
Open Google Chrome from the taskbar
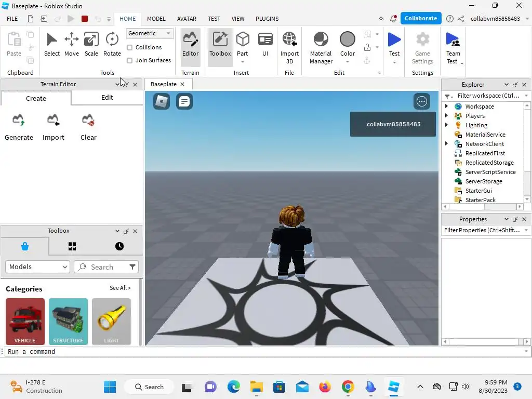pos(348,387)
